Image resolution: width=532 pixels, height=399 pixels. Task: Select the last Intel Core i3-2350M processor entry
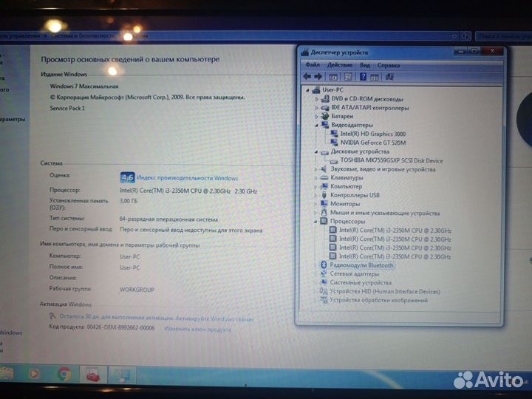click(395, 257)
